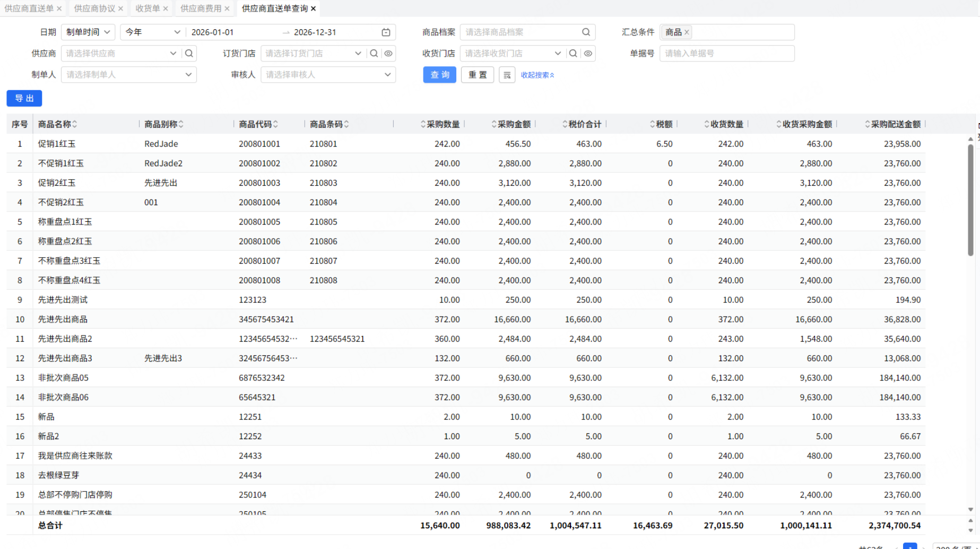
Task: Close the 供应商直送单 tab
Action: [59, 8]
